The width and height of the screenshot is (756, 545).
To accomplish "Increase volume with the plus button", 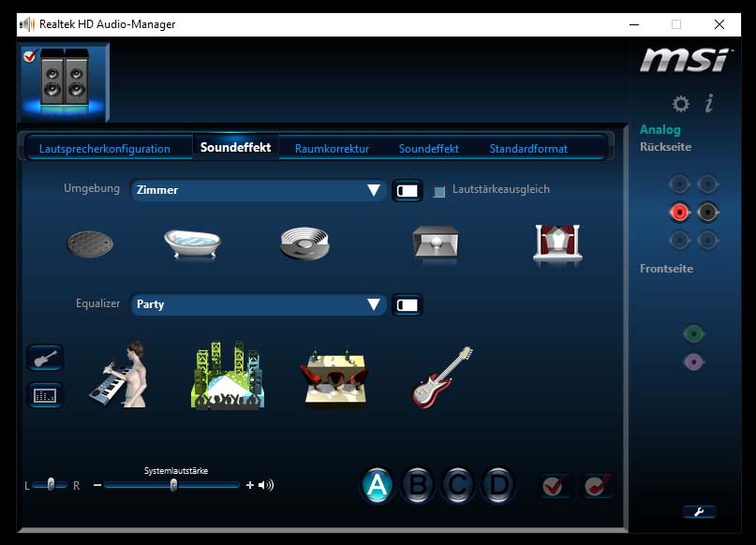I will coord(250,485).
